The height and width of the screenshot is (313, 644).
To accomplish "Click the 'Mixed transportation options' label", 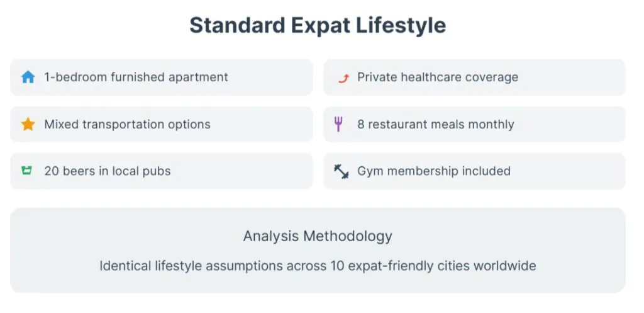I will coord(127,124).
